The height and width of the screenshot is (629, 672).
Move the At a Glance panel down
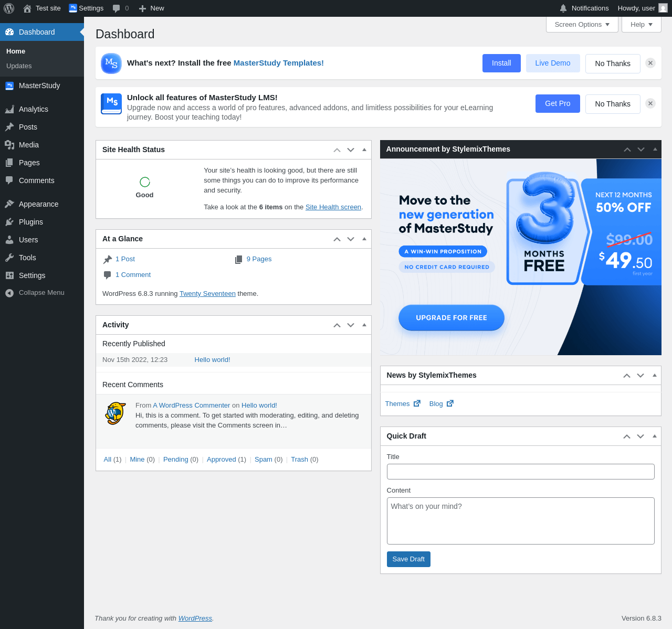pos(351,239)
